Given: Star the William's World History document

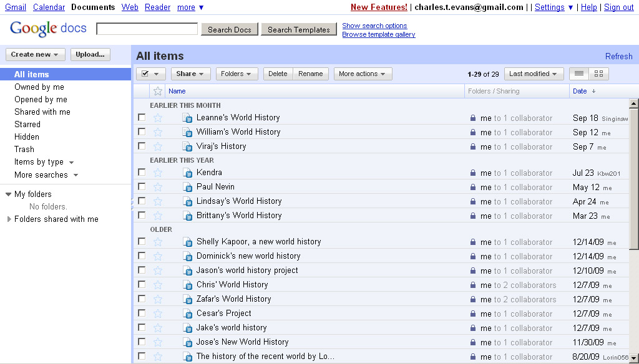Looking at the screenshot, I should click(x=158, y=132).
